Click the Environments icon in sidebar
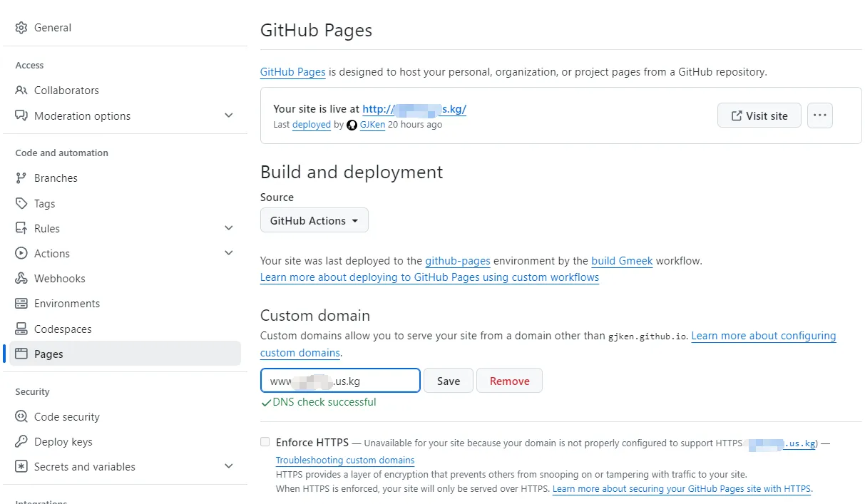 (21, 304)
